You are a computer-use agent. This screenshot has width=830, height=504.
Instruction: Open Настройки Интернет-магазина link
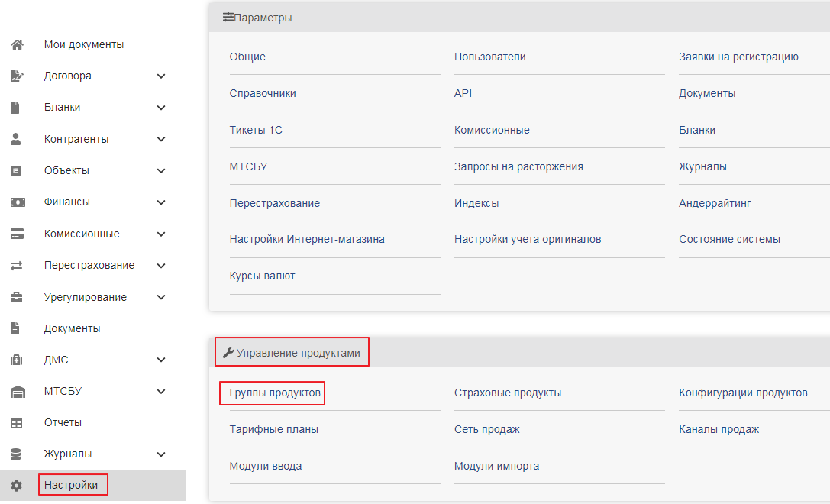coord(307,239)
